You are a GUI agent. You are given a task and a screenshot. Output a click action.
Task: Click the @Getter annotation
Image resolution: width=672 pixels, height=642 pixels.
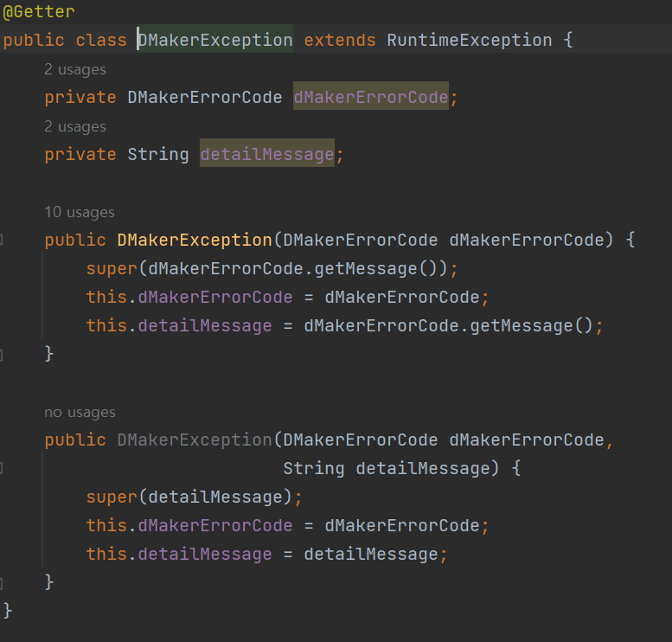[39, 11]
